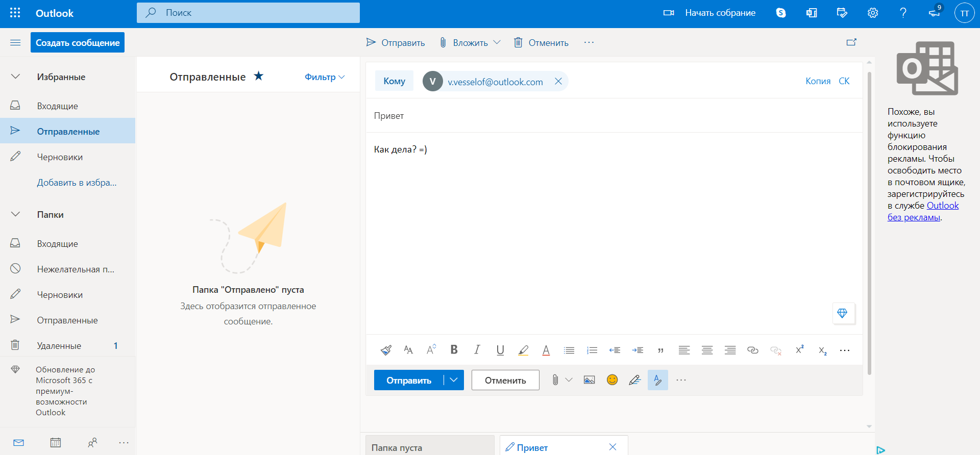This screenshot has height=455, width=980.
Task: Switch to the Calendar view icon
Action: [56, 442]
